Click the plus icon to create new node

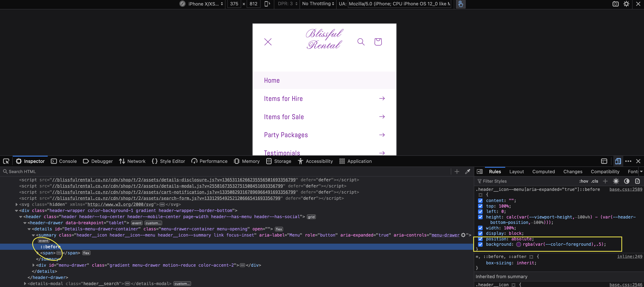tap(457, 171)
